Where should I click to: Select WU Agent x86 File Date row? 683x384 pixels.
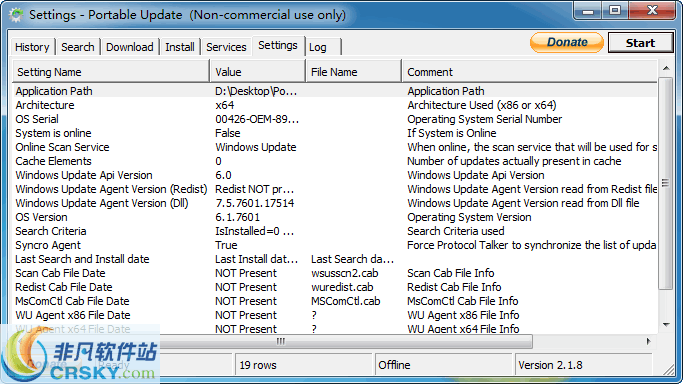[x=335, y=315]
